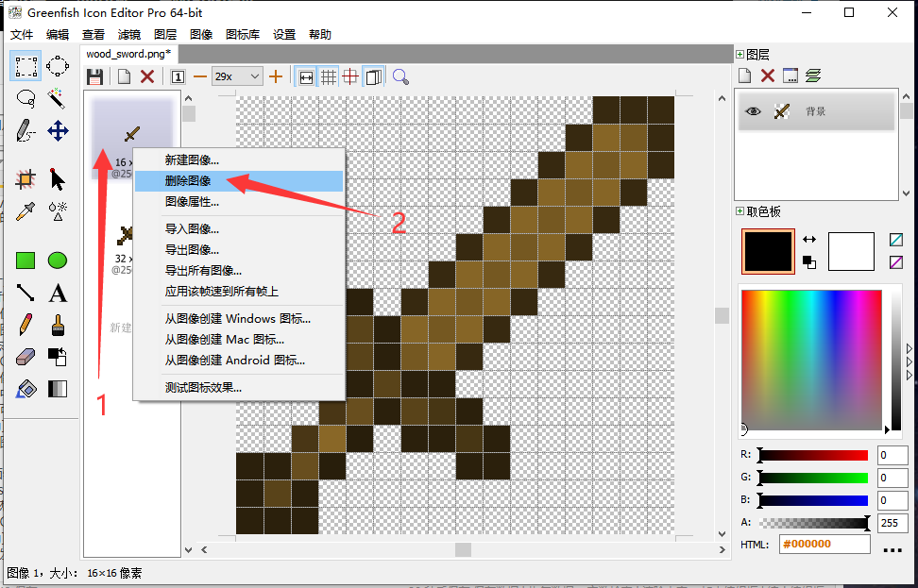Choose 从图像创建 Windows 图标... option
This screenshot has width=918, height=588.
click(239, 318)
